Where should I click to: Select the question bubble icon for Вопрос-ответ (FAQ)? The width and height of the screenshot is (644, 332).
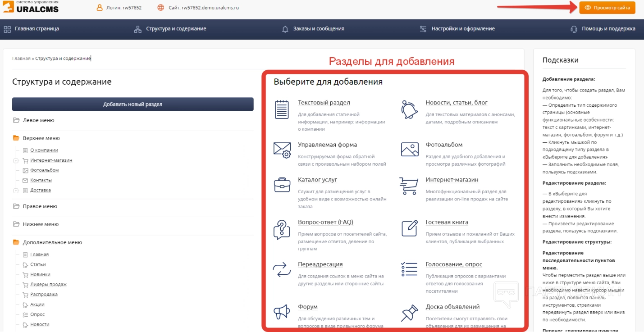coord(282,229)
